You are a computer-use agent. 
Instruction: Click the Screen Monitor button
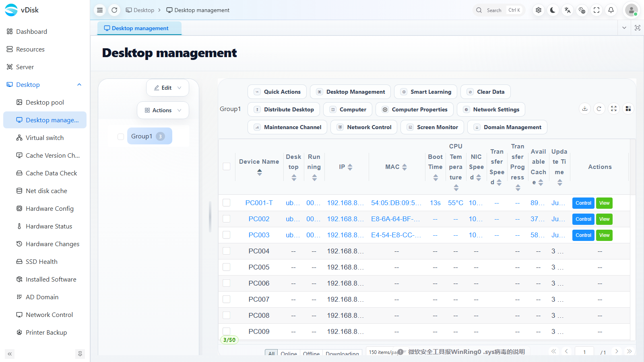click(432, 127)
